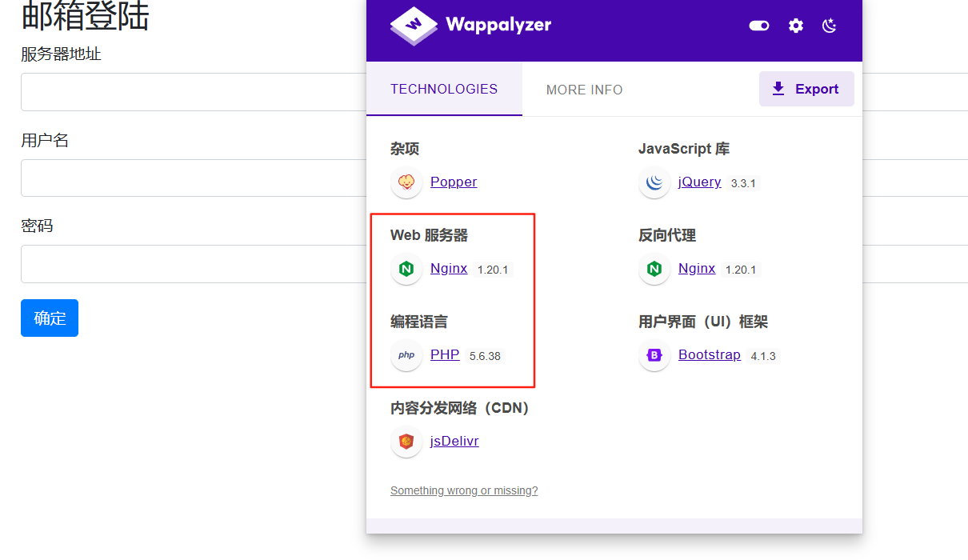
Task: Click the Bootstrap version 4.1.3 label
Action: coord(763,356)
